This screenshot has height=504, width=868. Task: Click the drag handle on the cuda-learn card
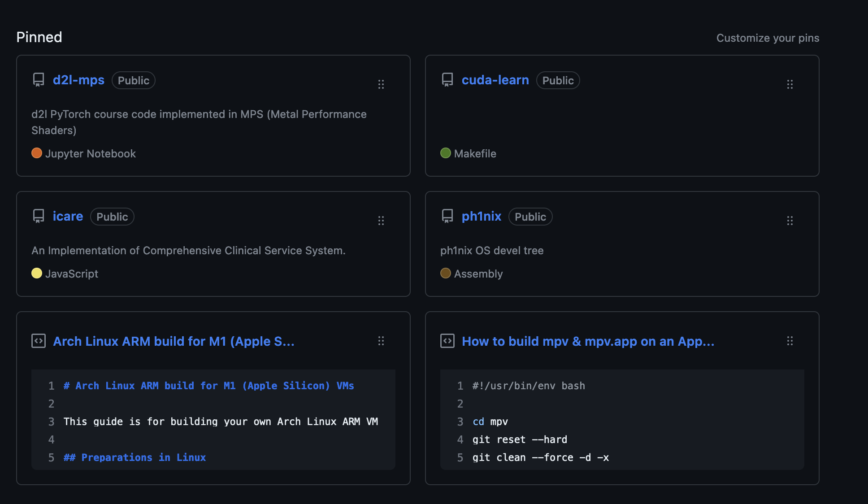tap(790, 84)
